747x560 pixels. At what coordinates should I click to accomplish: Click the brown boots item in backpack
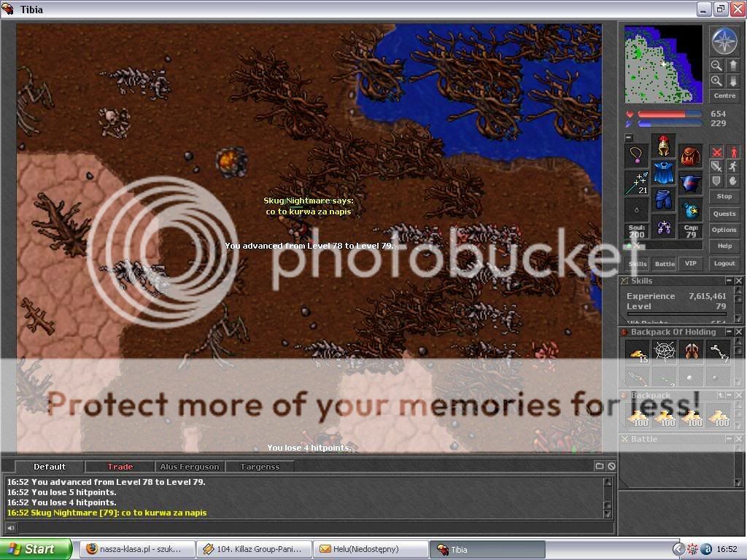click(692, 352)
